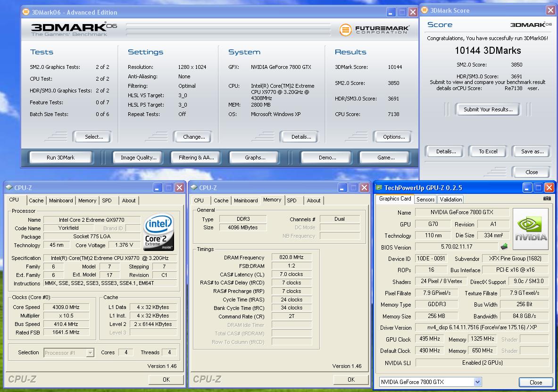Open Filtering & AA options
This screenshot has width=558, height=392.
[x=196, y=158]
